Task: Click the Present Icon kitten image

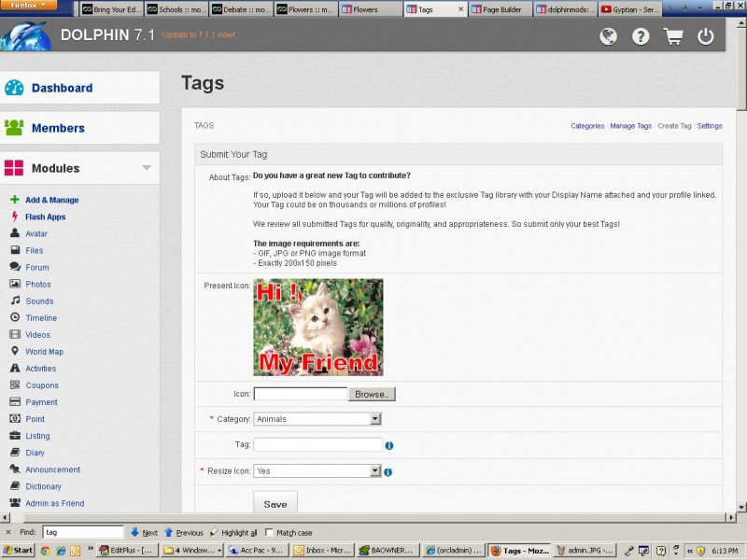Action: tap(318, 328)
